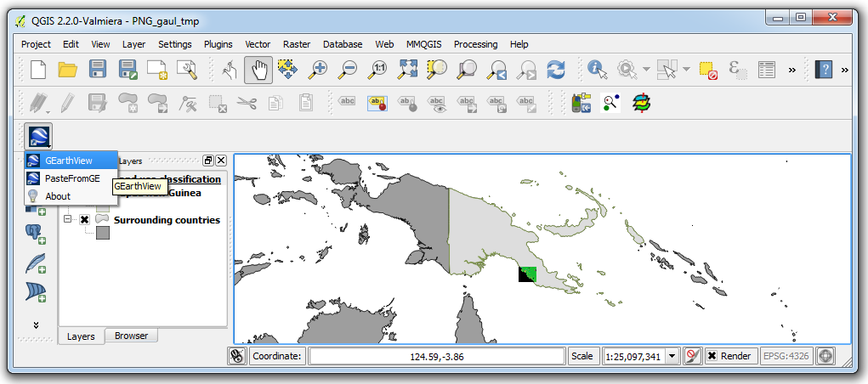Open the Processing menu
The image size is (868, 384).
point(475,44)
